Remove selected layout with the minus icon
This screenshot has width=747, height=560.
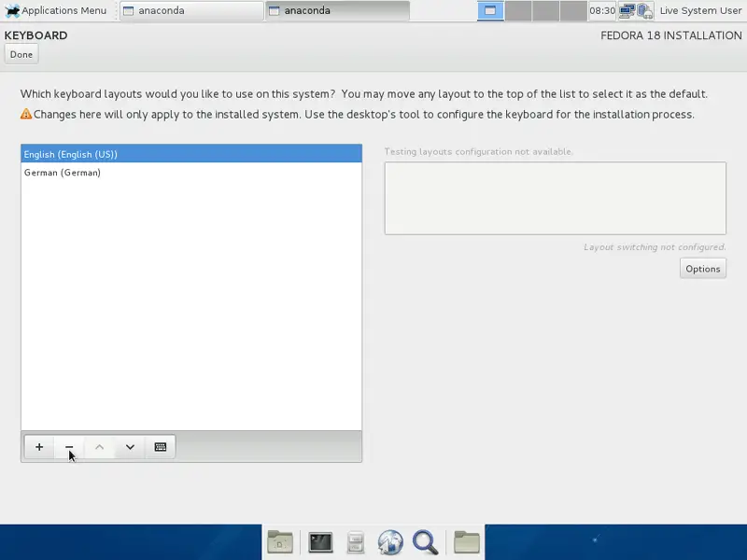tap(69, 447)
